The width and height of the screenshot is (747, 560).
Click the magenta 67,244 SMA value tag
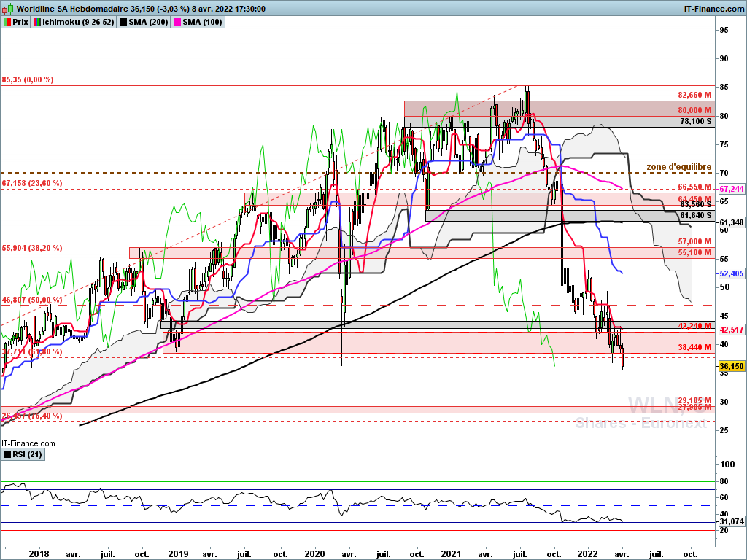point(731,189)
